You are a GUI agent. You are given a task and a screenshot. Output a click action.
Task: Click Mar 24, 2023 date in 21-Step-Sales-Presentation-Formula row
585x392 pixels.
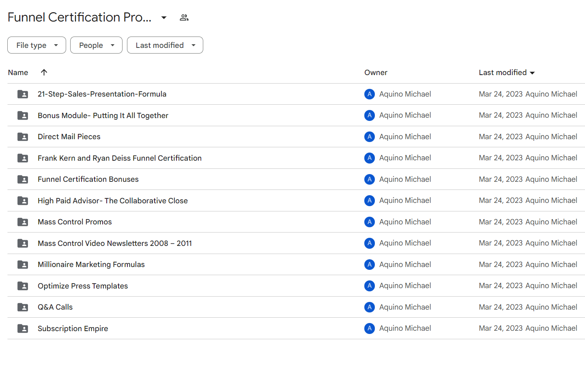501,94
